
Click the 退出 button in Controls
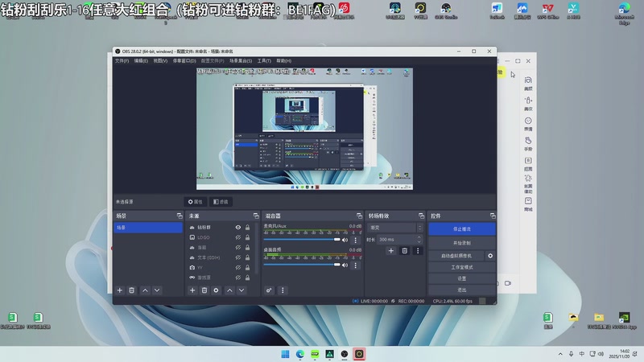click(462, 290)
